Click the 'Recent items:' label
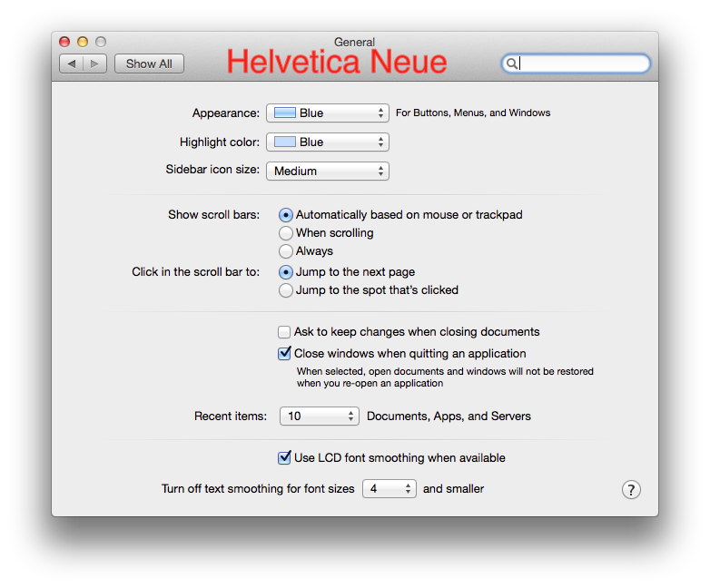 231,416
